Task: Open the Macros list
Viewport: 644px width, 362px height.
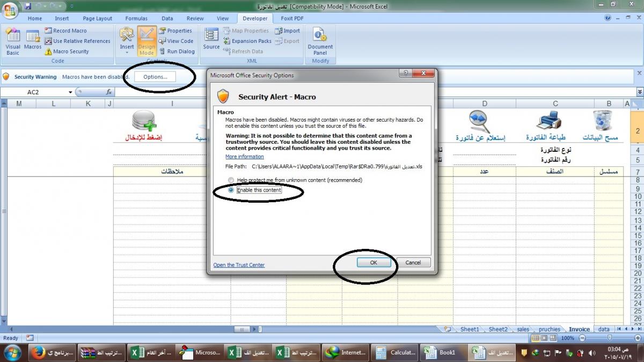Action: (x=33, y=40)
